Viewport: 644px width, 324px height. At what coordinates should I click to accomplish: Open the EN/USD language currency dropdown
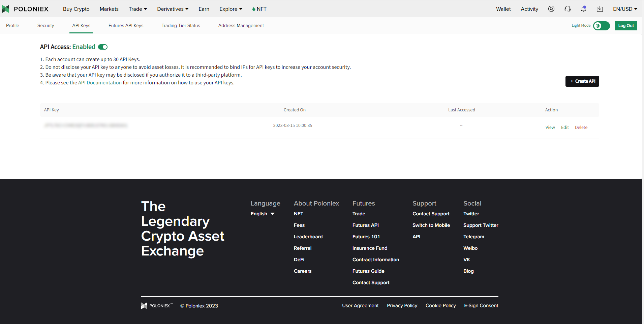click(x=625, y=9)
